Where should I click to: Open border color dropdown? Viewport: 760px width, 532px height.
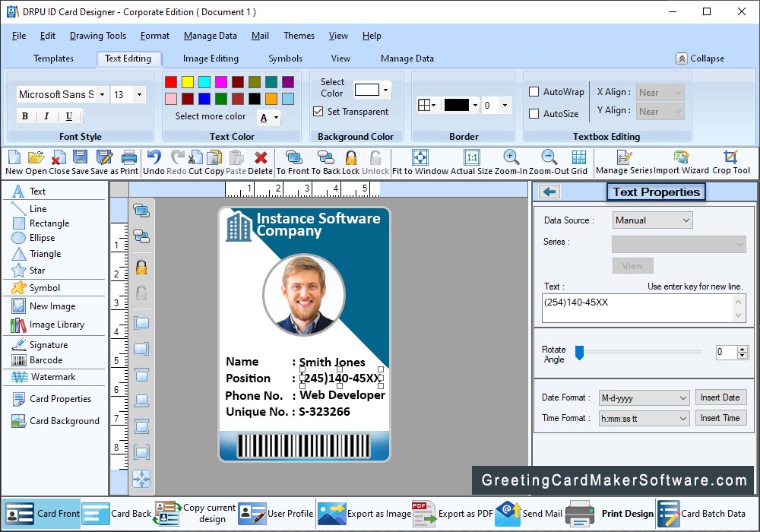[475, 105]
